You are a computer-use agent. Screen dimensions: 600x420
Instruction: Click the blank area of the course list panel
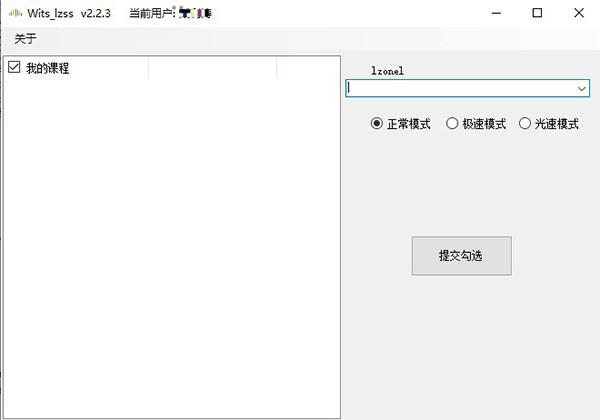pyautogui.click(x=170, y=250)
